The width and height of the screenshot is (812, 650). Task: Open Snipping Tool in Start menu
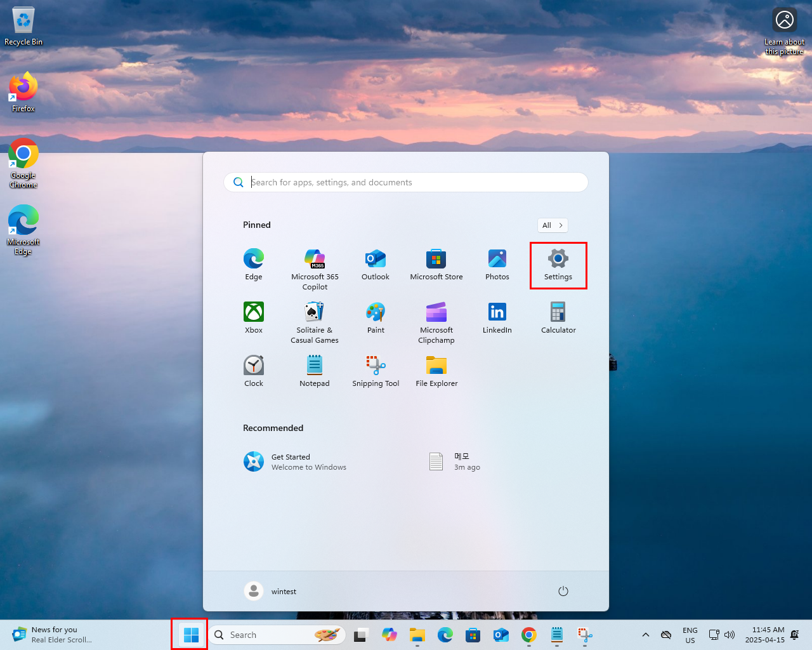pos(376,371)
